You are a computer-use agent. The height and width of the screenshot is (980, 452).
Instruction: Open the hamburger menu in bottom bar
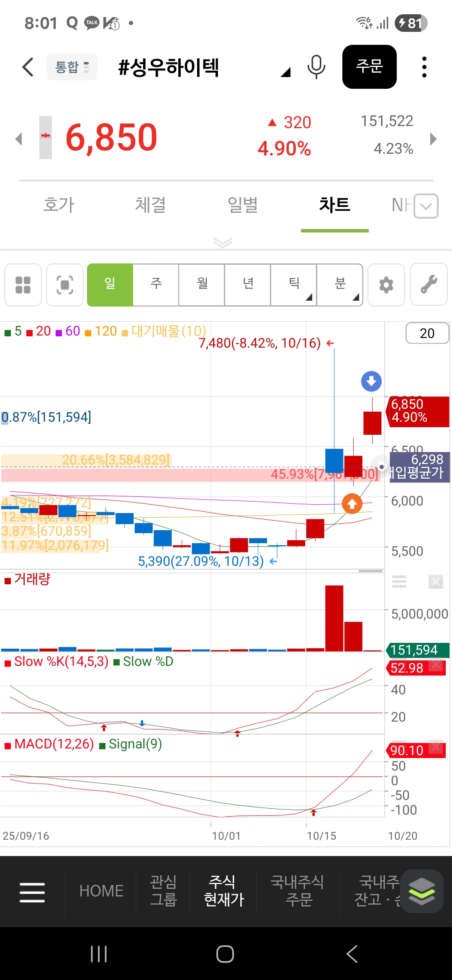[32, 892]
